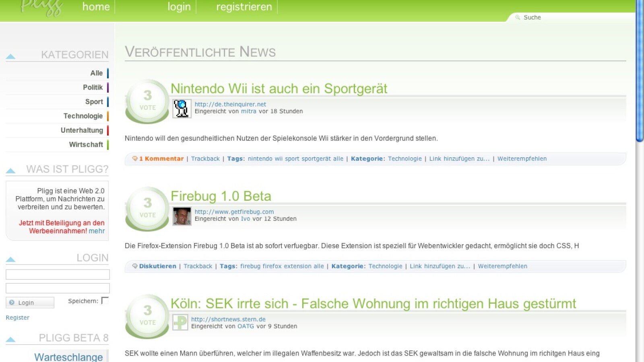This screenshot has height=362, width=644.
Task: Collapse the Kategorien sidebar section
Action: coord(11,57)
